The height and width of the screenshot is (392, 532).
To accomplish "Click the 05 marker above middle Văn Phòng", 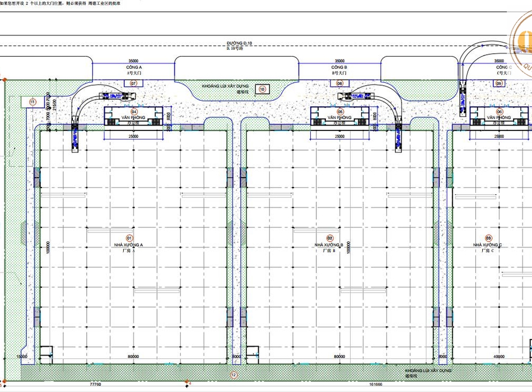I will pyautogui.click(x=340, y=111).
